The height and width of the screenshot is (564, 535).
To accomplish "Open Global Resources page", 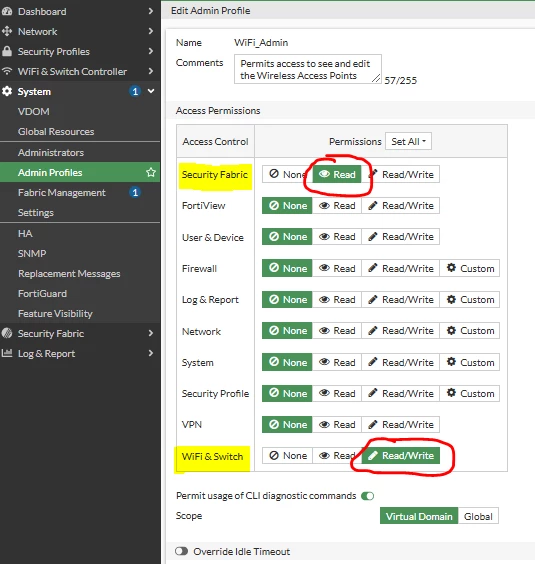I will [x=56, y=132].
